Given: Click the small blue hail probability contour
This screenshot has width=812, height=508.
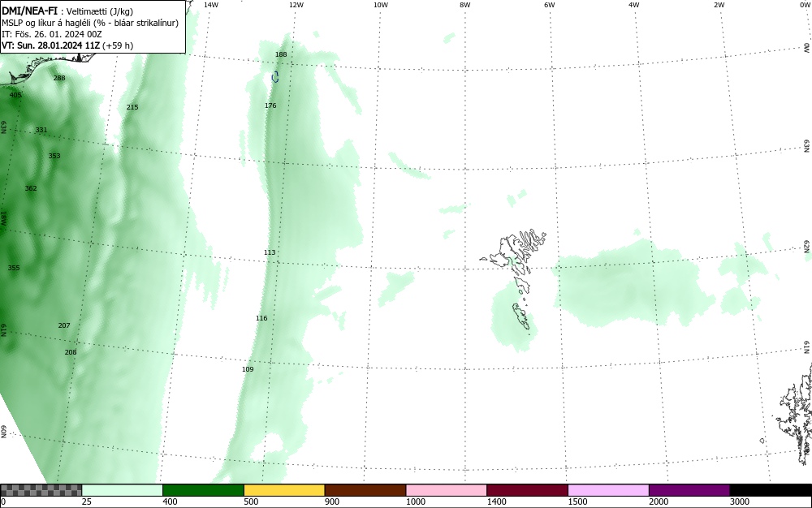Looking at the screenshot, I should click(275, 77).
